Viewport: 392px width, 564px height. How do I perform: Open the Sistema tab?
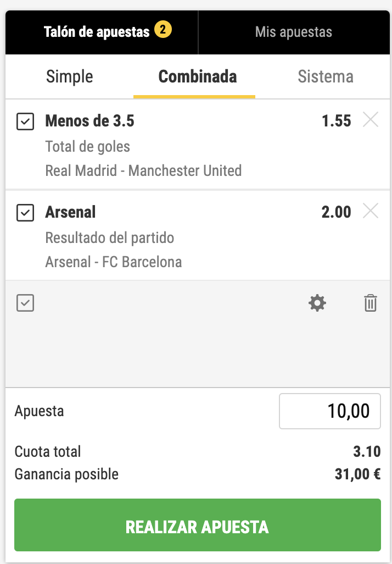click(326, 76)
